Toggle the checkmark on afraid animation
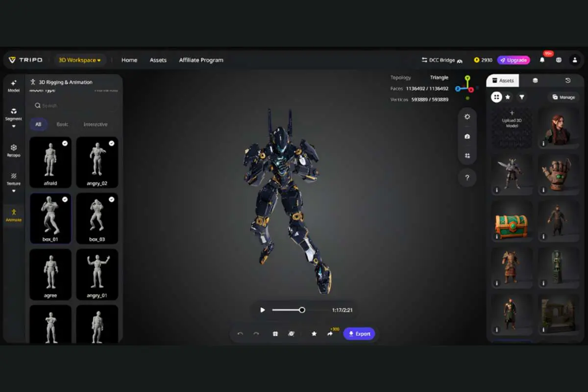 pos(65,143)
